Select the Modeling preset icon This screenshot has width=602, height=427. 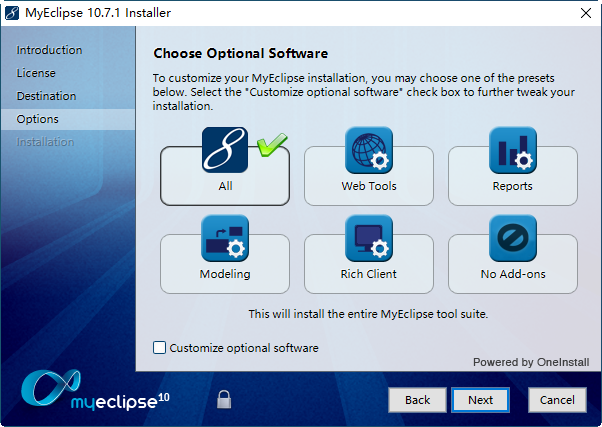tap(225, 238)
